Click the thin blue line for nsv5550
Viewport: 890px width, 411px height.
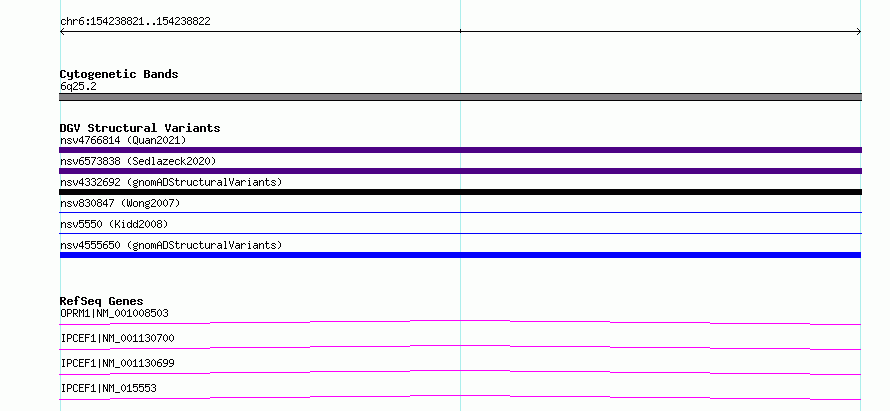click(460, 233)
